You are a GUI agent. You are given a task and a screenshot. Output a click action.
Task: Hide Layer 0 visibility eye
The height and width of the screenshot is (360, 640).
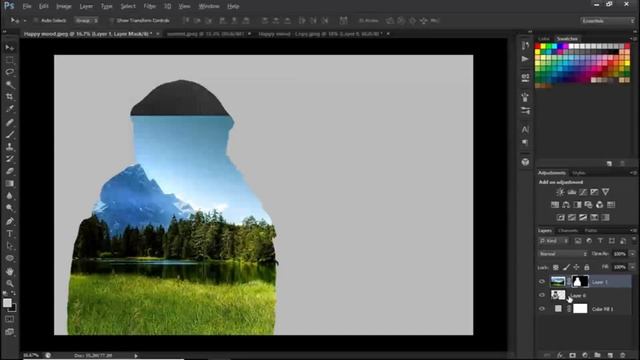tap(542, 295)
